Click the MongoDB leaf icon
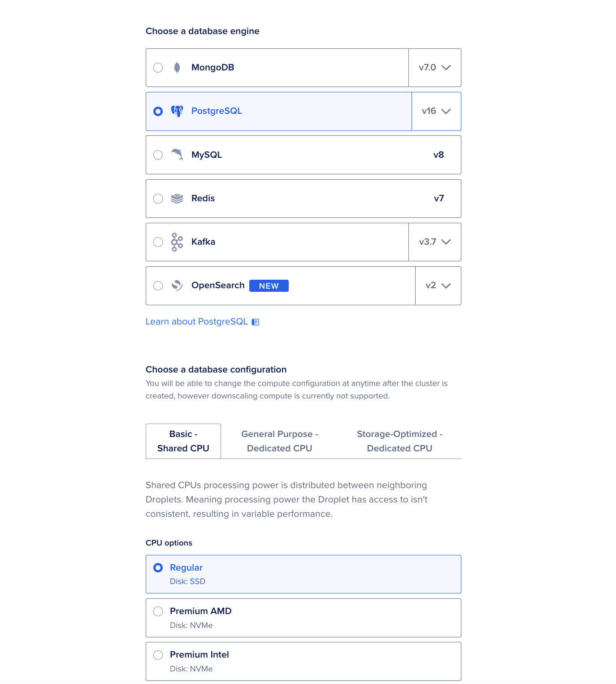Viewport: 616px width, 684px height. [177, 68]
